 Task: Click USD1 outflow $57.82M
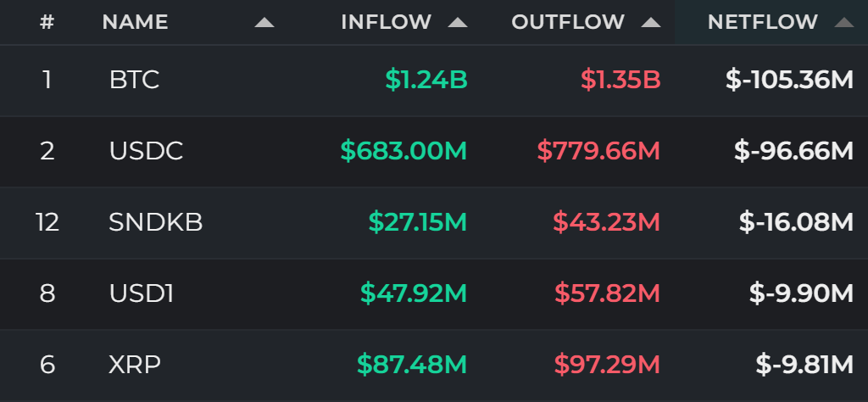607,293
